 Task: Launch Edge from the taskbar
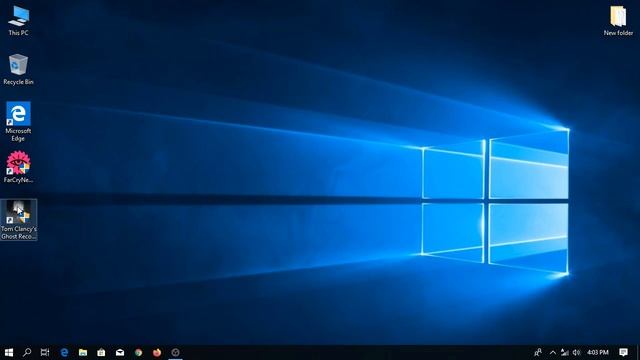pos(64,352)
